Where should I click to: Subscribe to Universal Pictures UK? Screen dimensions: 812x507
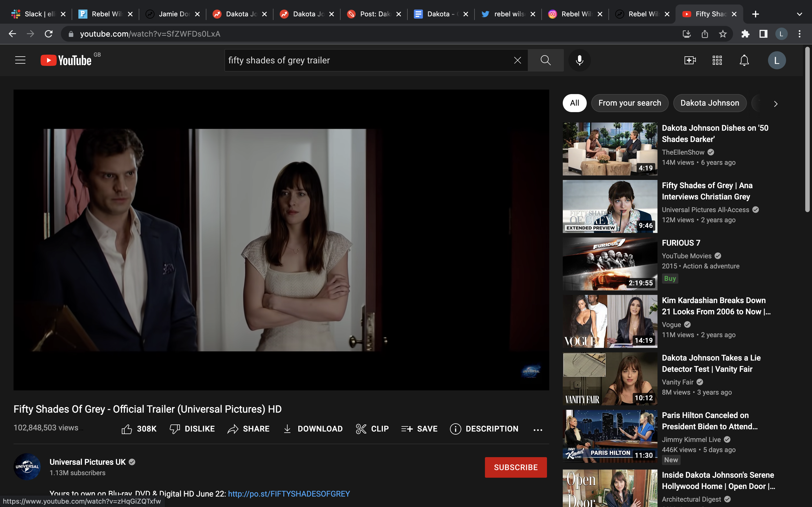coord(515,467)
